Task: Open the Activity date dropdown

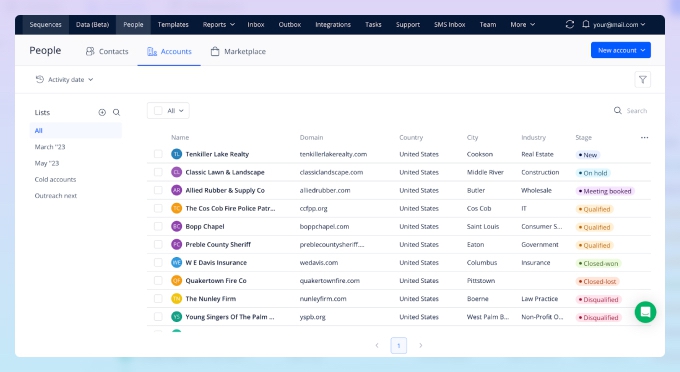Action: tap(64, 79)
